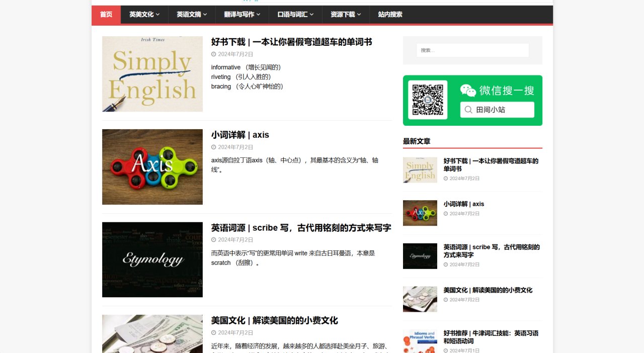Viewport: 644px width, 353px height.
Task: Open sidebar link 好书推荐 | 牛津词汇技能
Action: pos(491,337)
